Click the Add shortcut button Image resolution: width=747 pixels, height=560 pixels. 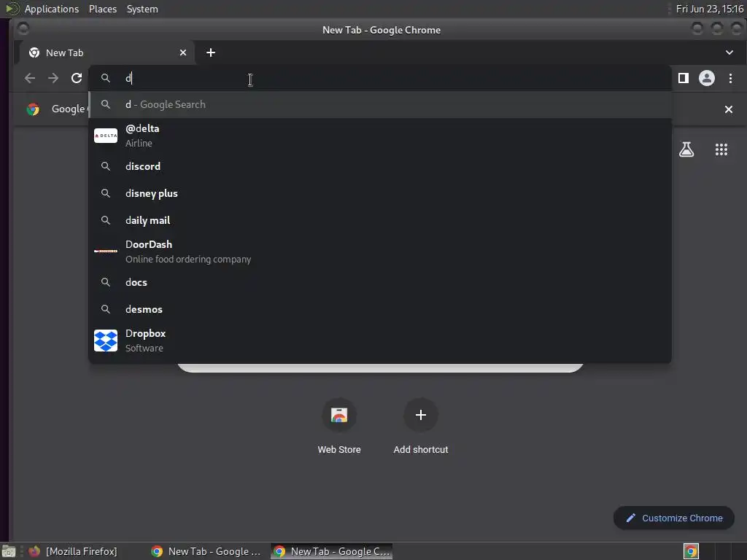(421, 426)
